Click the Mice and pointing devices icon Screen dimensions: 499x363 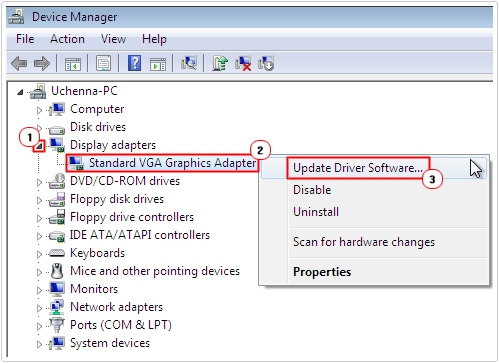(57, 271)
